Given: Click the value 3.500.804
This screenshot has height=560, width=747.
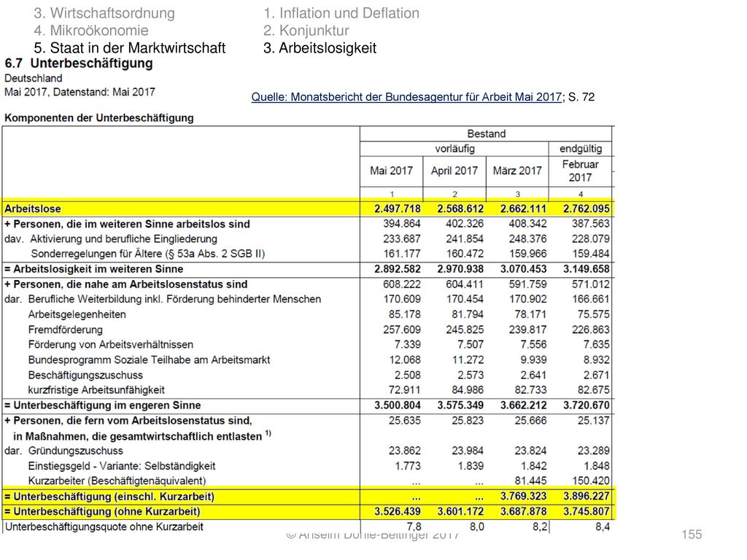Looking at the screenshot, I should [398, 405].
